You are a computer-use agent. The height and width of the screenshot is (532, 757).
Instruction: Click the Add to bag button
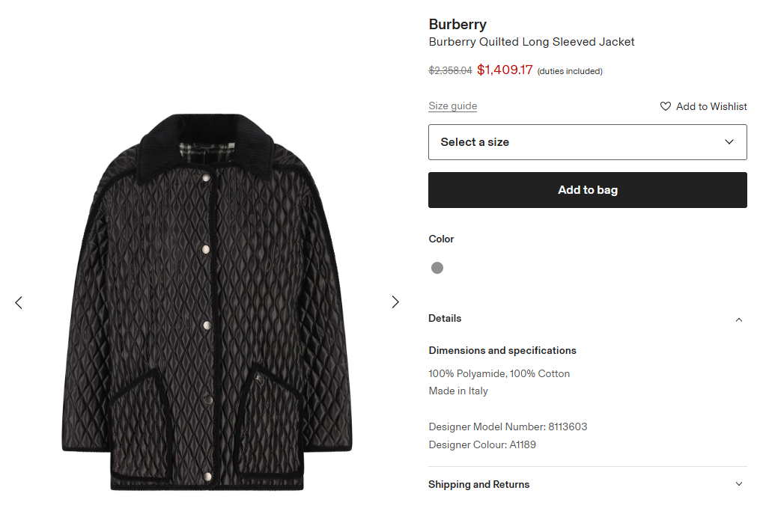click(x=587, y=190)
